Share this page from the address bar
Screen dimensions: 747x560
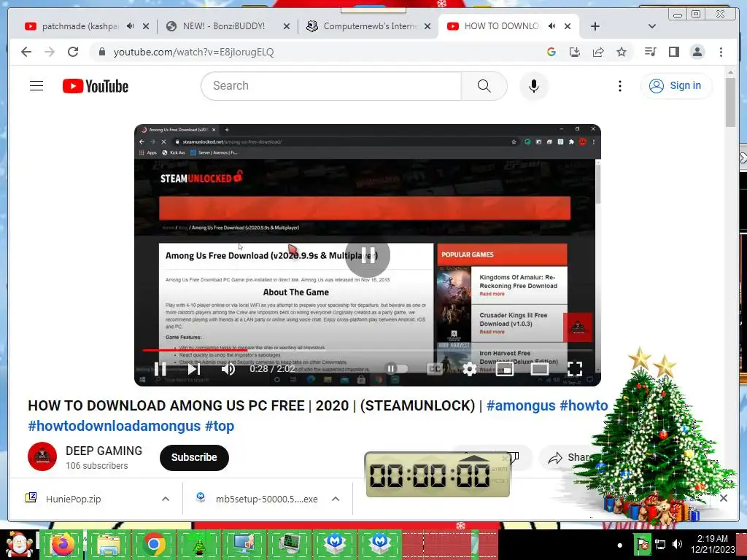coord(598,52)
